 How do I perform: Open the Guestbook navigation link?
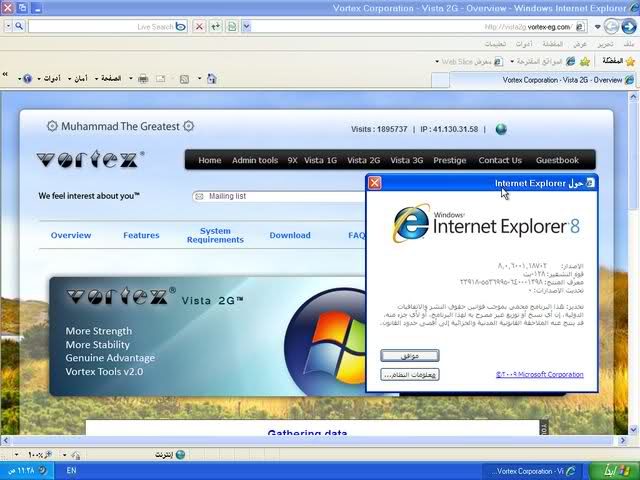click(557, 160)
